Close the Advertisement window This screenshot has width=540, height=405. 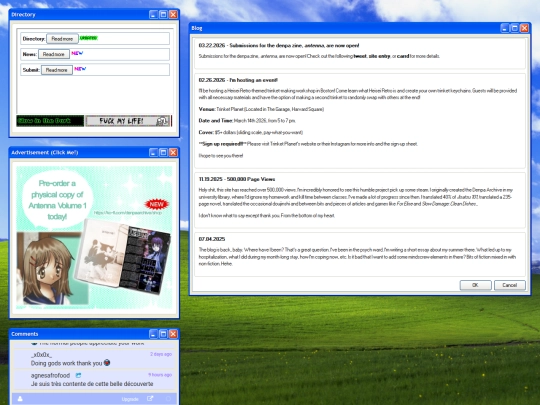[x=173, y=152]
